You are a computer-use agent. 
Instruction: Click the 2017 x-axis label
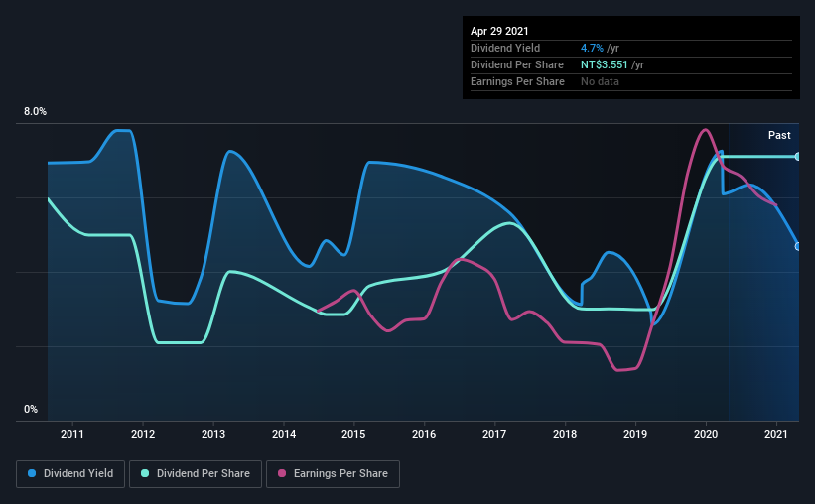(x=494, y=434)
